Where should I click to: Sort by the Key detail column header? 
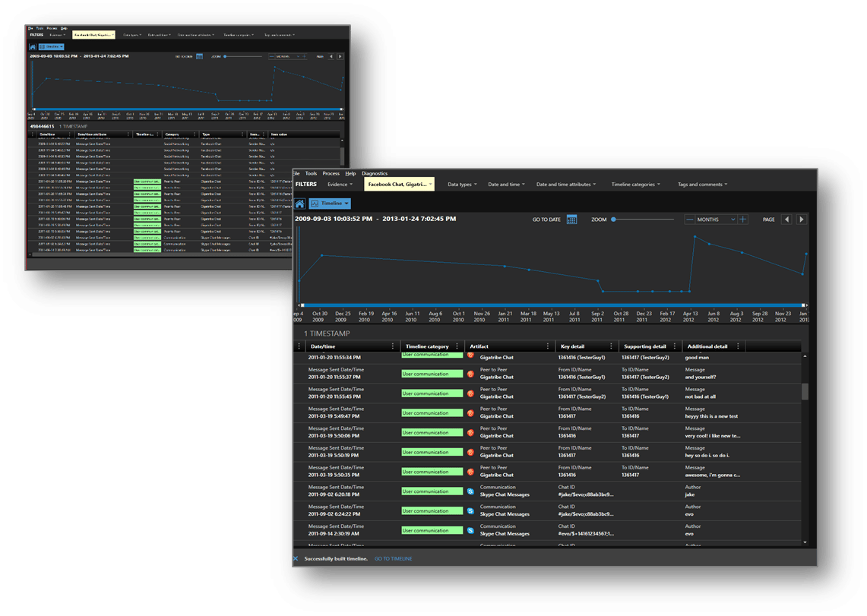point(572,346)
